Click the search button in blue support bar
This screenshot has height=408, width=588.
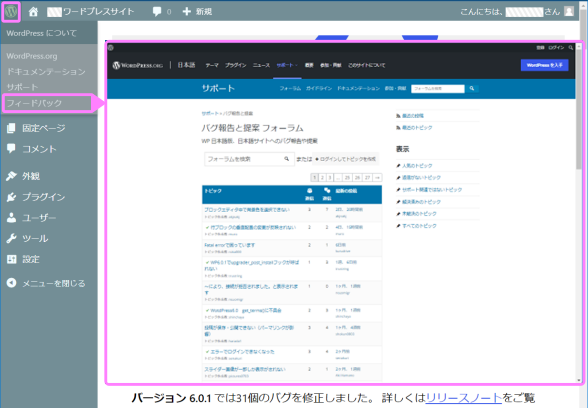[472, 88]
